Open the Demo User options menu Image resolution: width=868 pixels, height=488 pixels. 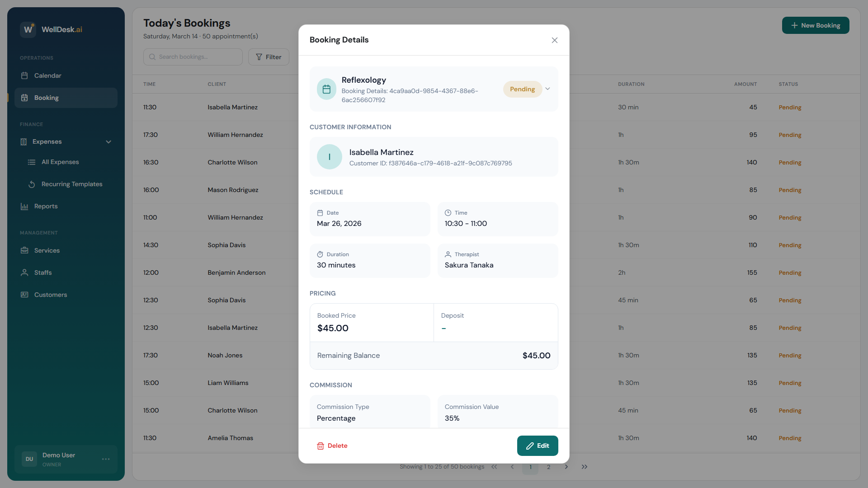(x=106, y=459)
